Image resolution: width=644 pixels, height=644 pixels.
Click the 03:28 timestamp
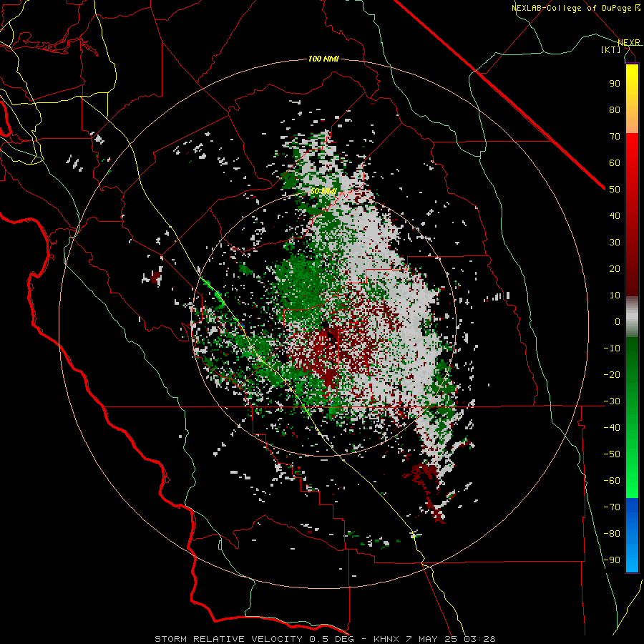tap(479, 639)
